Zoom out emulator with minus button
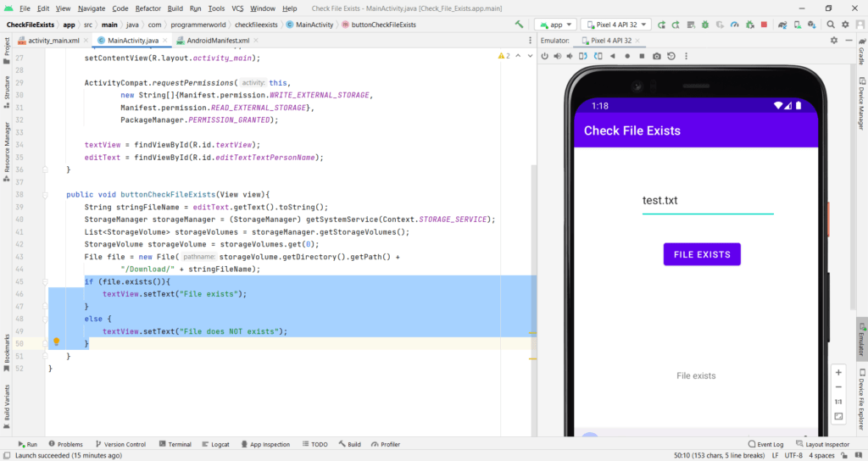Viewport: 868px width, 461px height. tap(838, 386)
